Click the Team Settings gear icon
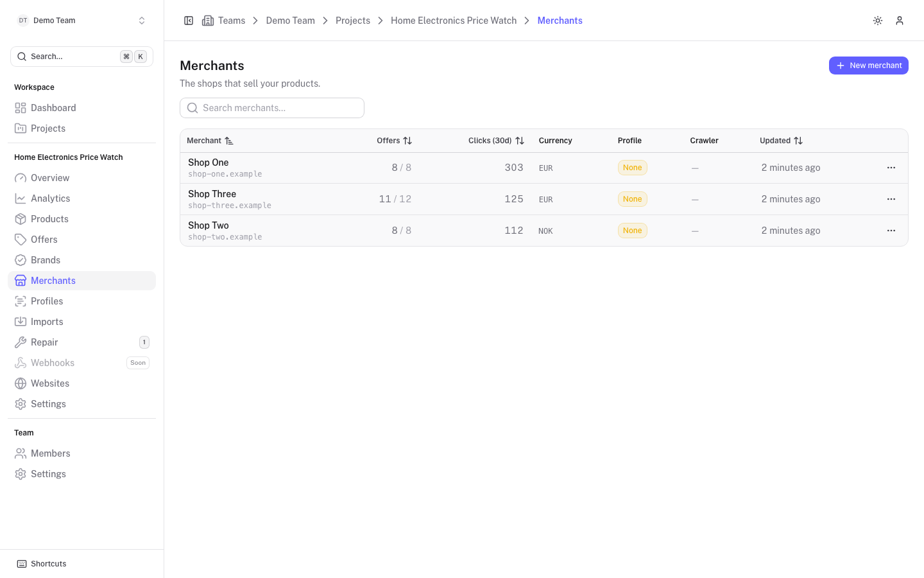 tap(21, 474)
